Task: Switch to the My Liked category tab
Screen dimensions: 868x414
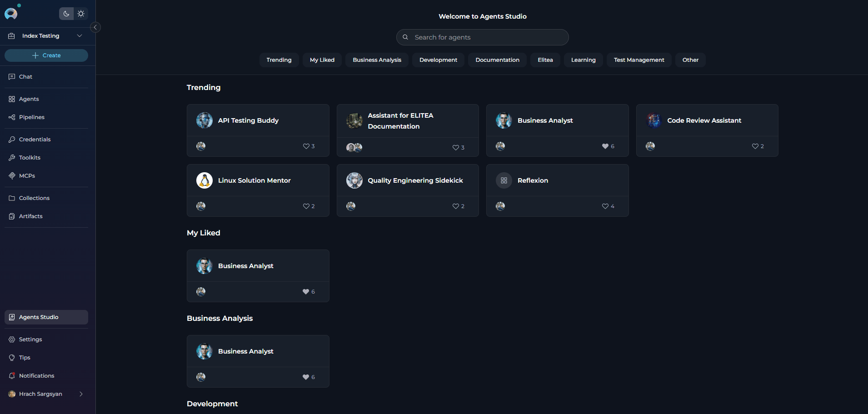Action: click(x=322, y=60)
